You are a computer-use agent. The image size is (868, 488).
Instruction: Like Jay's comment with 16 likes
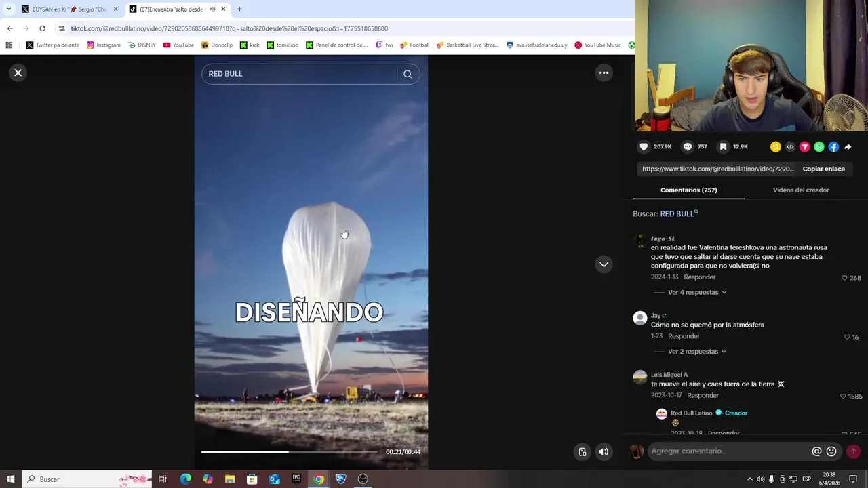click(847, 337)
